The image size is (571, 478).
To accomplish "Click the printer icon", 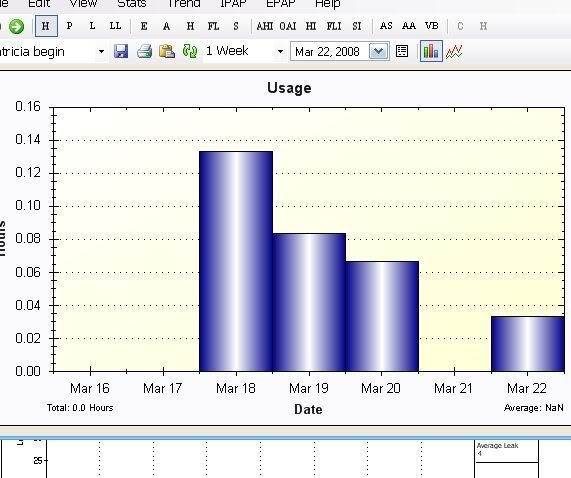I will tap(144, 51).
